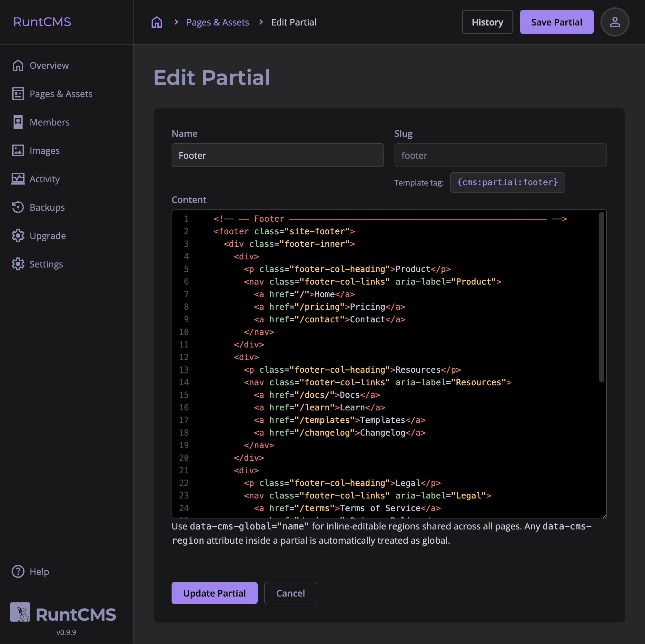View the Activity log via its chart icon
The image size is (645, 644).
point(18,179)
